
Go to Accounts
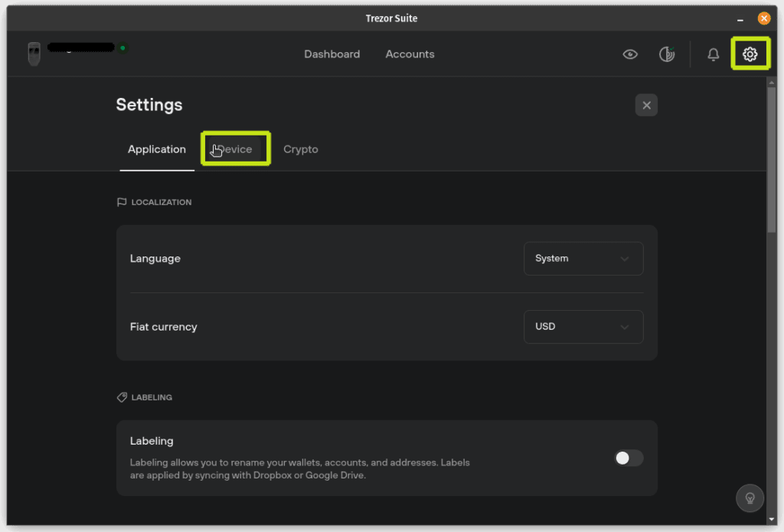[410, 54]
